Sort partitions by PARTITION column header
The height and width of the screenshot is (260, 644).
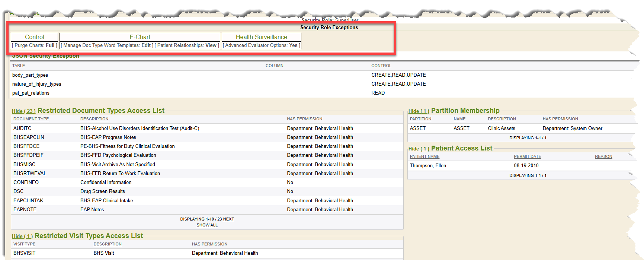(420, 119)
